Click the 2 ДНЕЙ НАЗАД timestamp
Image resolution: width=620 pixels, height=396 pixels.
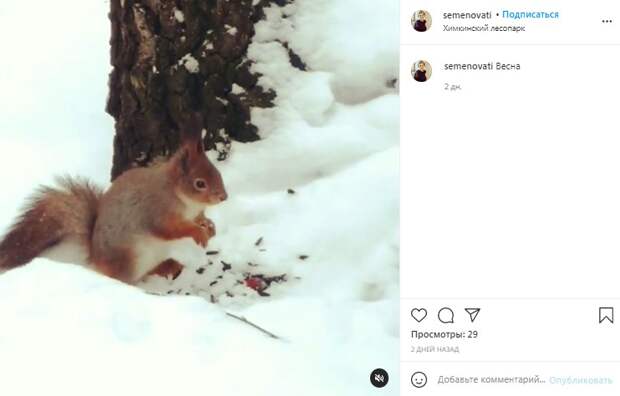(x=435, y=349)
